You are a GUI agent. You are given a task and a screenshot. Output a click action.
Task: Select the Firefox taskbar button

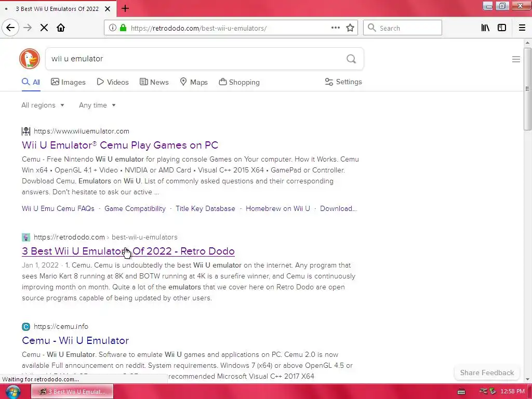pos(72,392)
